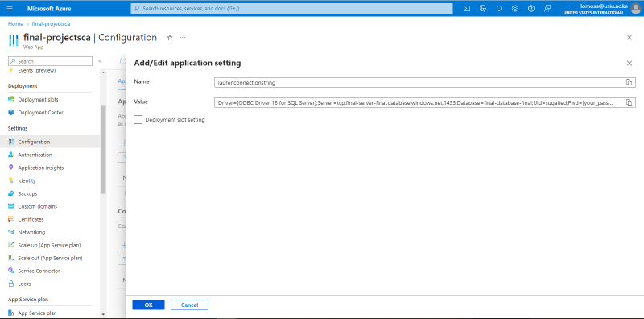Click the Backups cloud icon
644x319 pixels.
click(11, 193)
